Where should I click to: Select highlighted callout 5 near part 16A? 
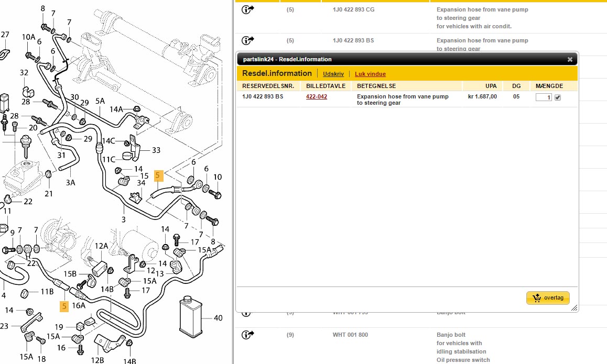(64, 306)
